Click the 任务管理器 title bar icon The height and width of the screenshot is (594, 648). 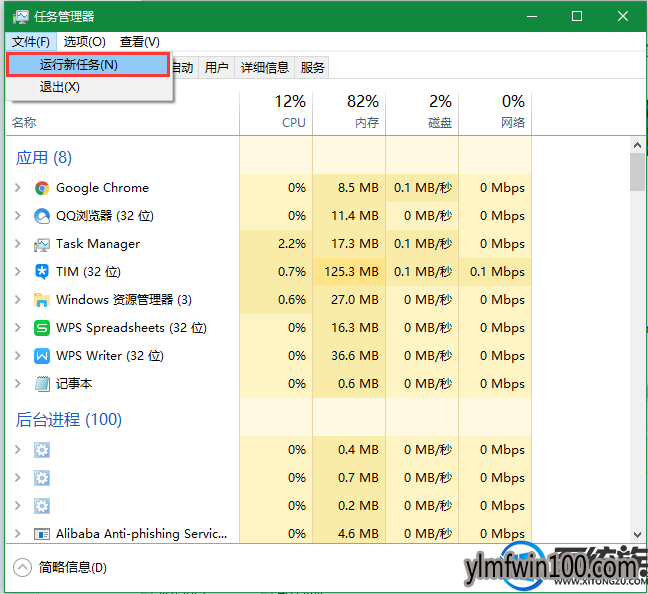click(x=20, y=17)
